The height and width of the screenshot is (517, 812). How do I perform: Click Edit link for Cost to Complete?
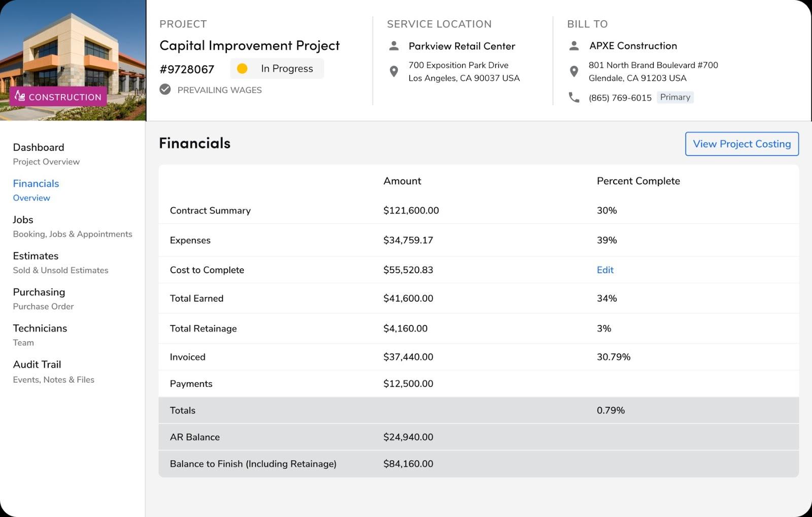pyautogui.click(x=605, y=270)
